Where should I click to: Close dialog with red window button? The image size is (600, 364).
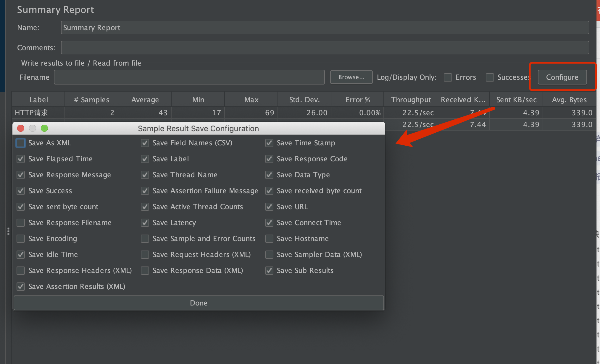tap(21, 128)
